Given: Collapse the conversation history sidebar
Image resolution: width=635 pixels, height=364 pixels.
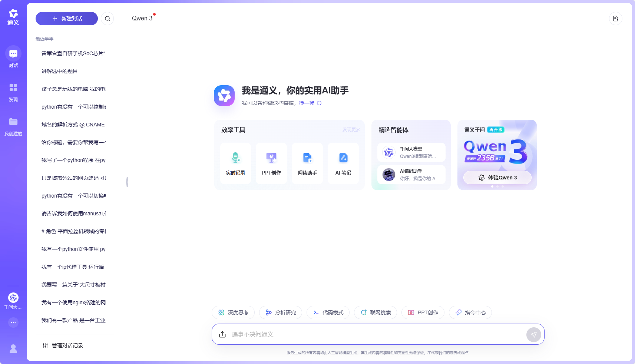Looking at the screenshot, I should pos(128,182).
